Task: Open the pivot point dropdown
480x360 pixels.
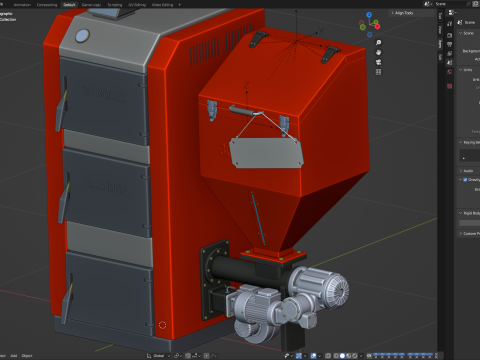Action: [178, 356]
